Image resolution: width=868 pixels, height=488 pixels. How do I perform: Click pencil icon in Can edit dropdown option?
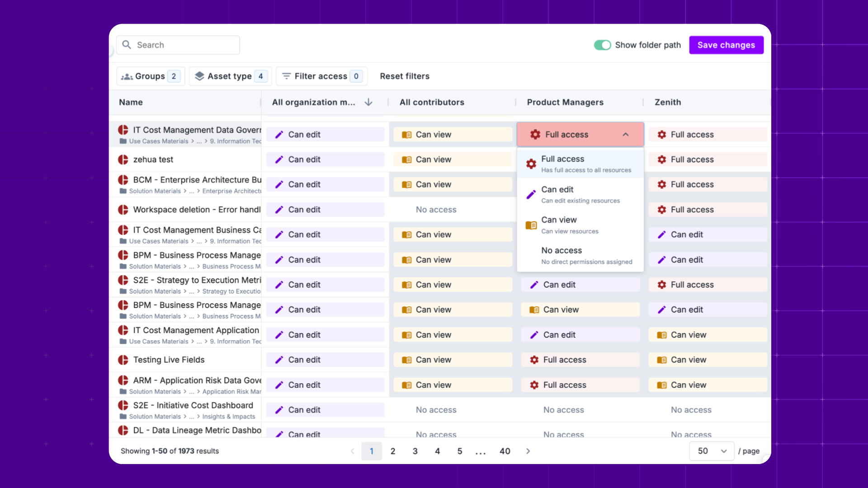click(531, 195)
